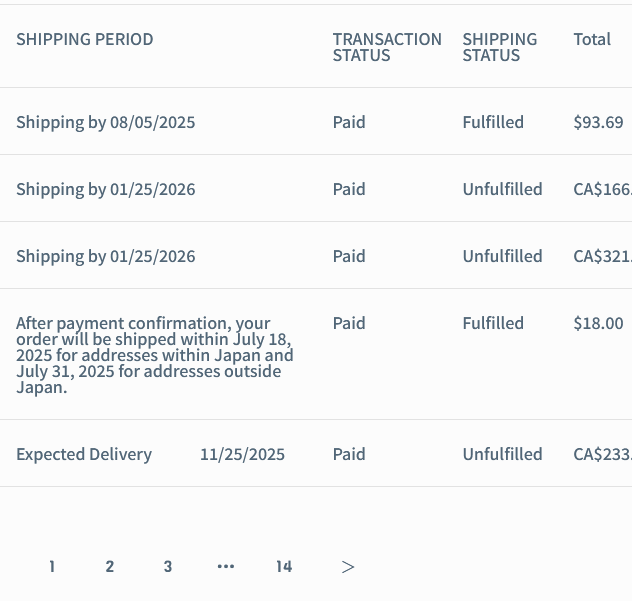Click Fulfilled status in the $18.00 row
632x601 pixels.
[x=493, y=324]
